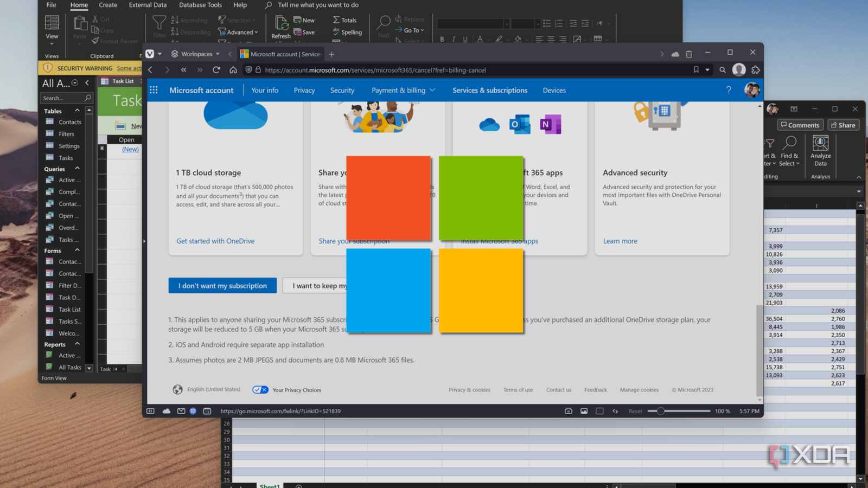868x488 pixels.
Task: Open the browser search magnifier icon
Action: (723, 70)
